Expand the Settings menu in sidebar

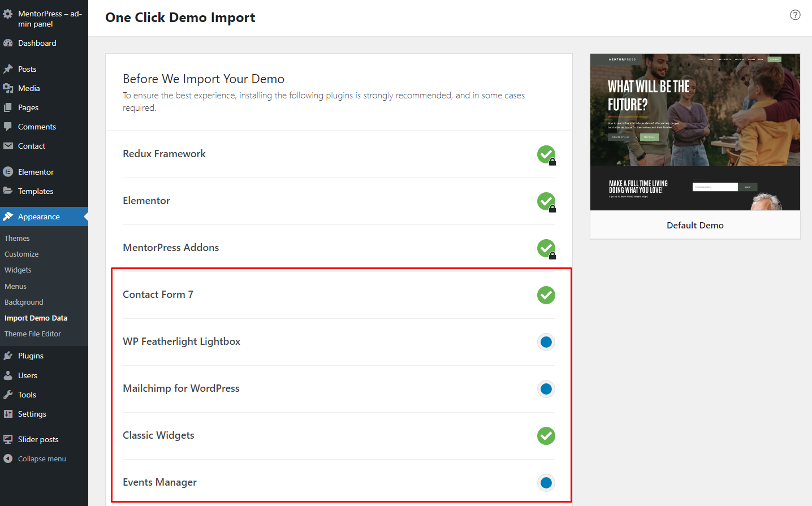tap(32, 414)
